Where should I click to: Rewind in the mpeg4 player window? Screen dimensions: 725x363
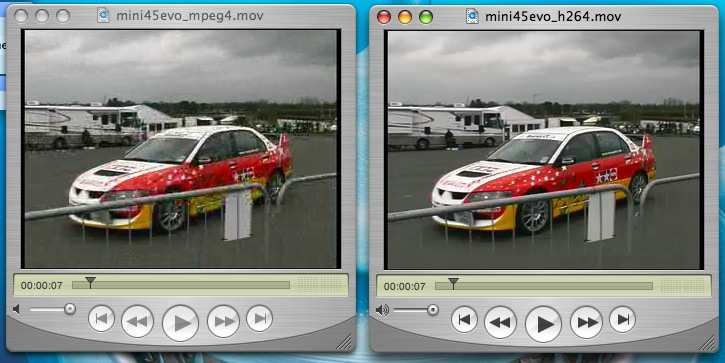click(137, 321)
